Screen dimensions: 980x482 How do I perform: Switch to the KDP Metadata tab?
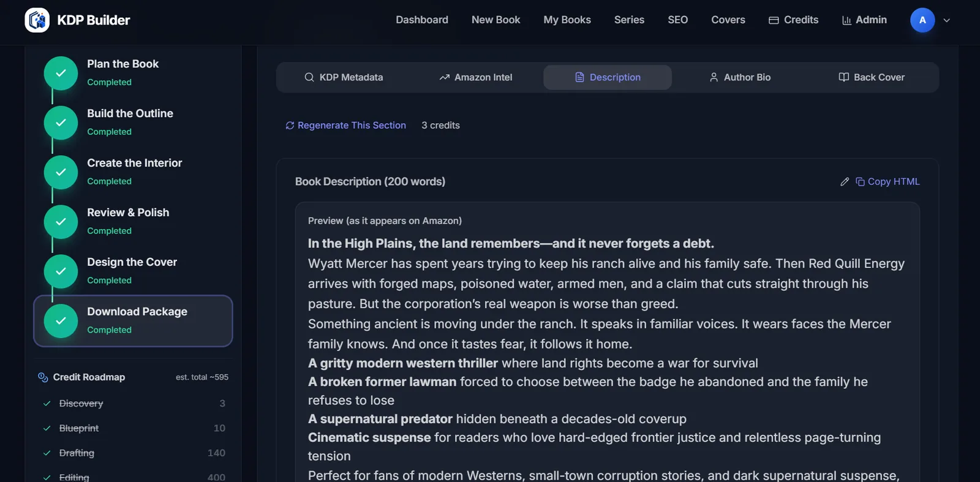tap(344, 77)
